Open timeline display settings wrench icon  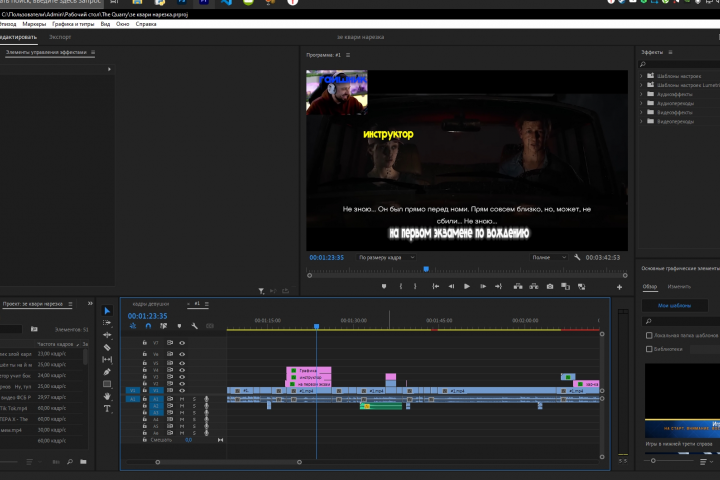click(192, 325)
